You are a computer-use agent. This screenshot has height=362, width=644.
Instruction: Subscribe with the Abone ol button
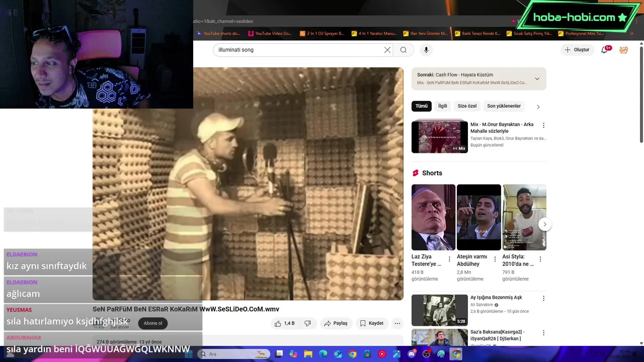153,323
